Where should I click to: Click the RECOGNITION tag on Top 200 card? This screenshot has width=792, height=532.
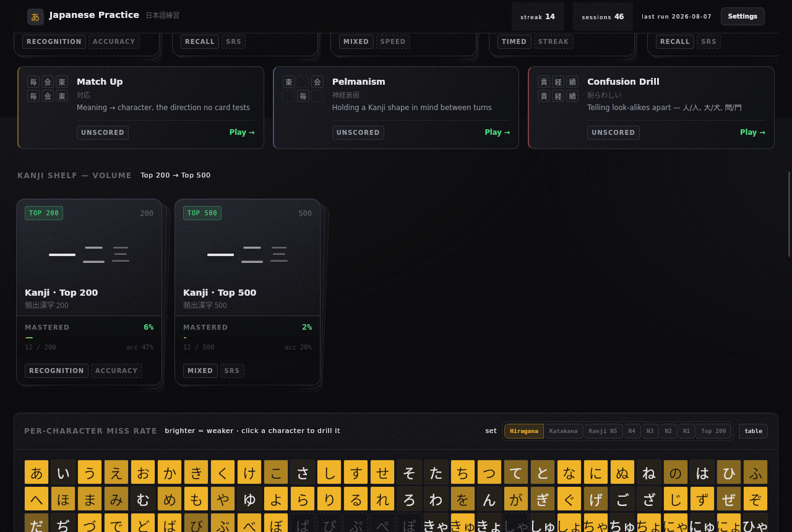(57, 371)
